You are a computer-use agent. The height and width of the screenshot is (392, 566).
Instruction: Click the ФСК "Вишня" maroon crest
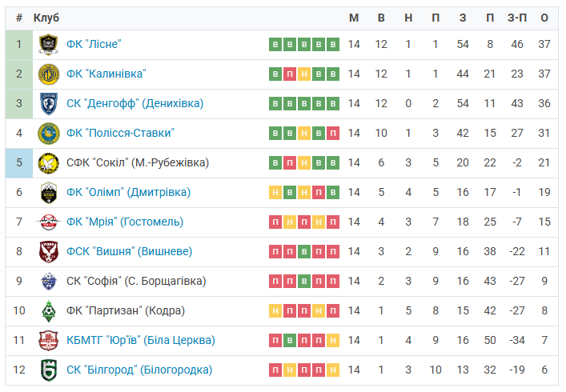click(49, 252)
